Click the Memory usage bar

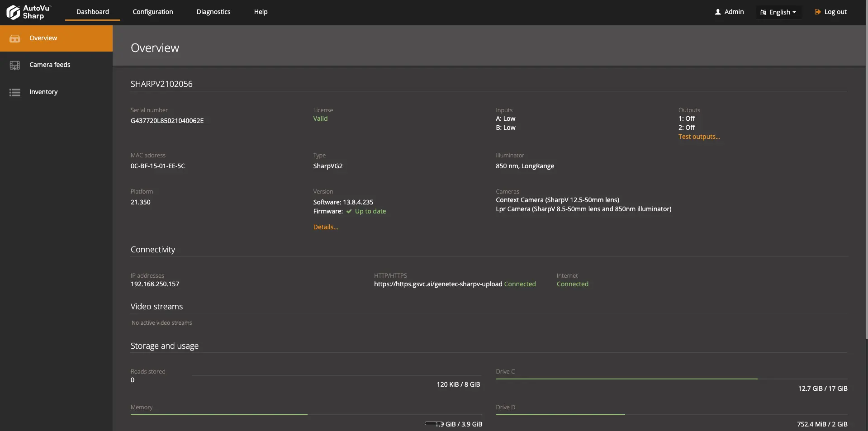[x=306, y=414]
